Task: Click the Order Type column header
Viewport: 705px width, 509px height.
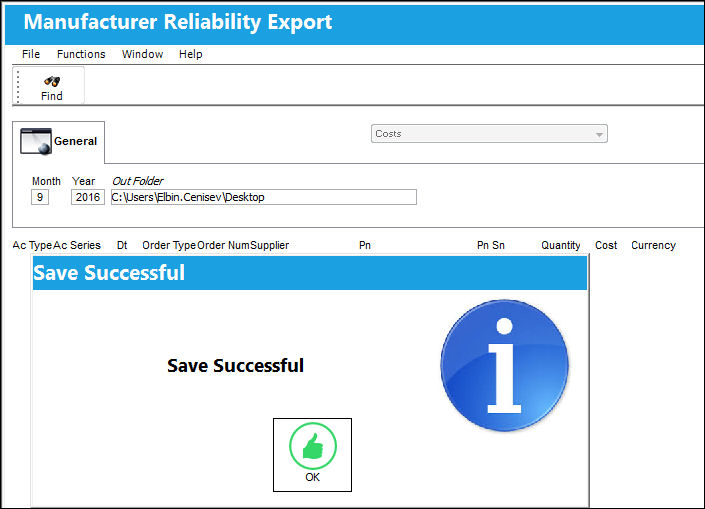Action: click(x=169, y=245)
